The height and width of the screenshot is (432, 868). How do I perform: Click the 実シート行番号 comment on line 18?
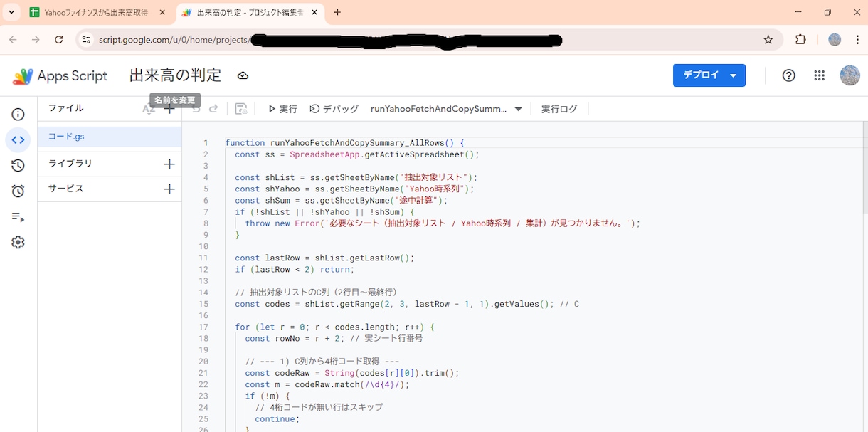(x=386, y=338)
